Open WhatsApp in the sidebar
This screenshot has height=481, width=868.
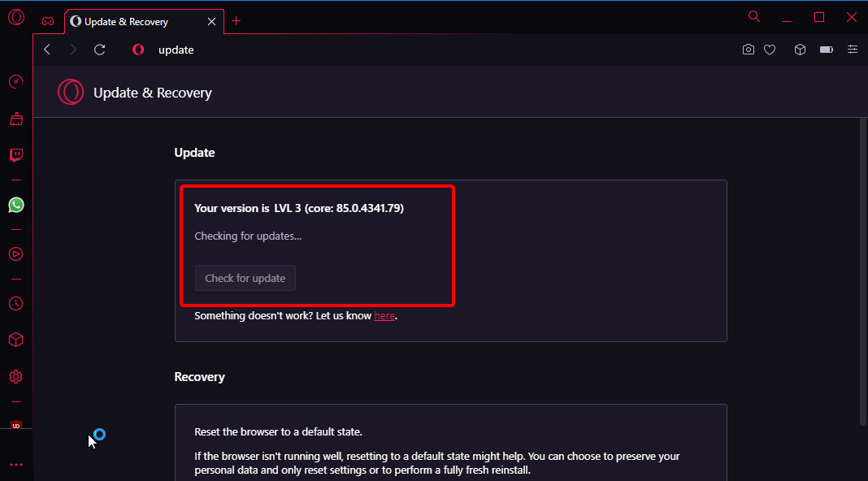click(x=16, y=205)
